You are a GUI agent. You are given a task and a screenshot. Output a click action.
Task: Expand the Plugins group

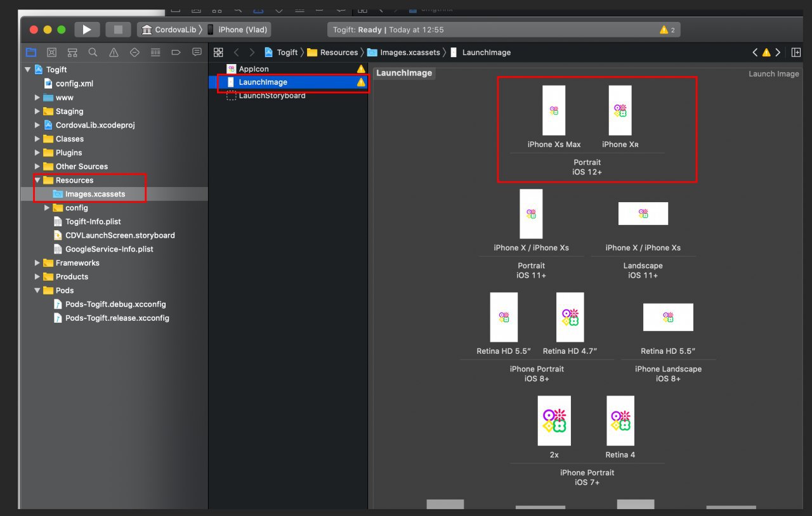37,153
